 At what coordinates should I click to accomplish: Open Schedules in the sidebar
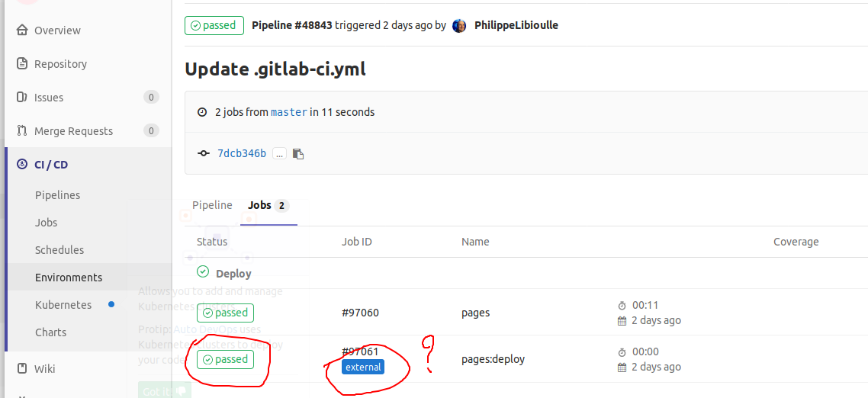[x=59, y=250]
